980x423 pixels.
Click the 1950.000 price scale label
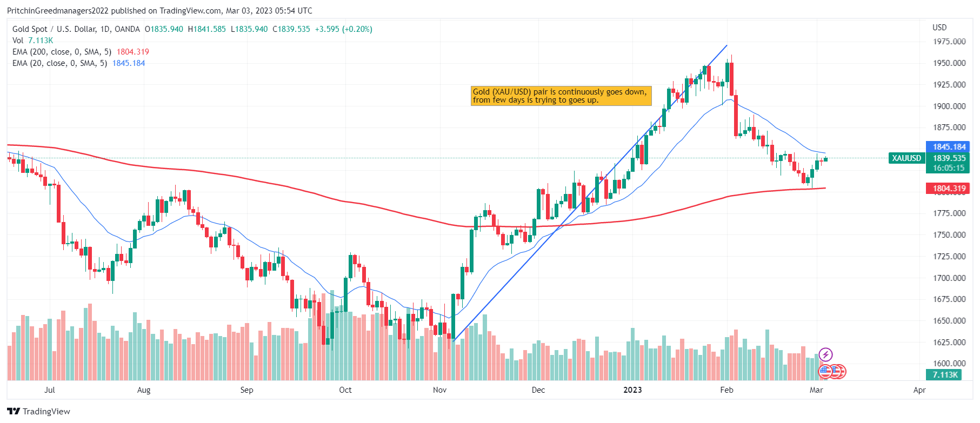[949, 63]
